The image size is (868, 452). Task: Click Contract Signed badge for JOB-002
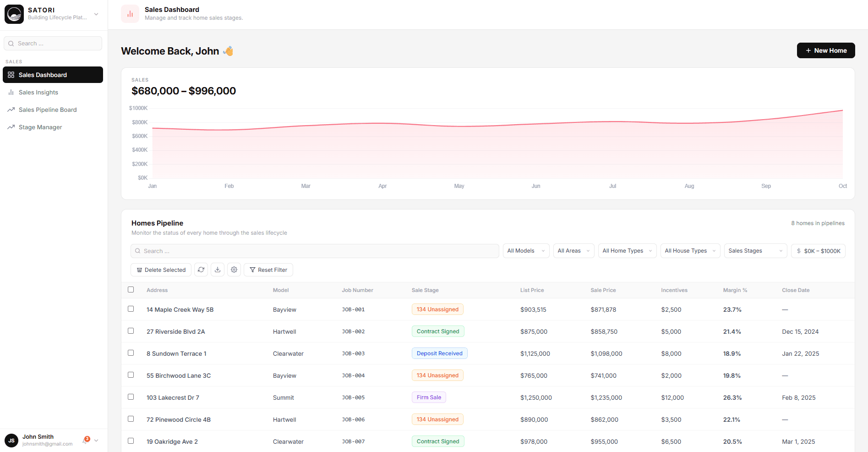(438, 331)
